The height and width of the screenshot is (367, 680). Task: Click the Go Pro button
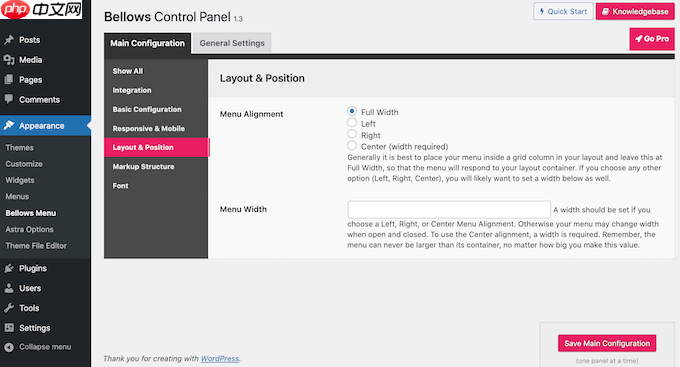pyautogui.click(x=652, y=39)
